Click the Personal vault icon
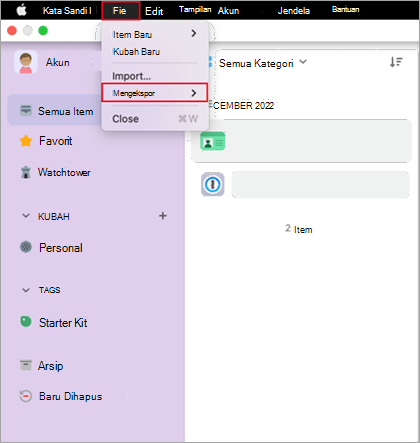 (26, 247)
